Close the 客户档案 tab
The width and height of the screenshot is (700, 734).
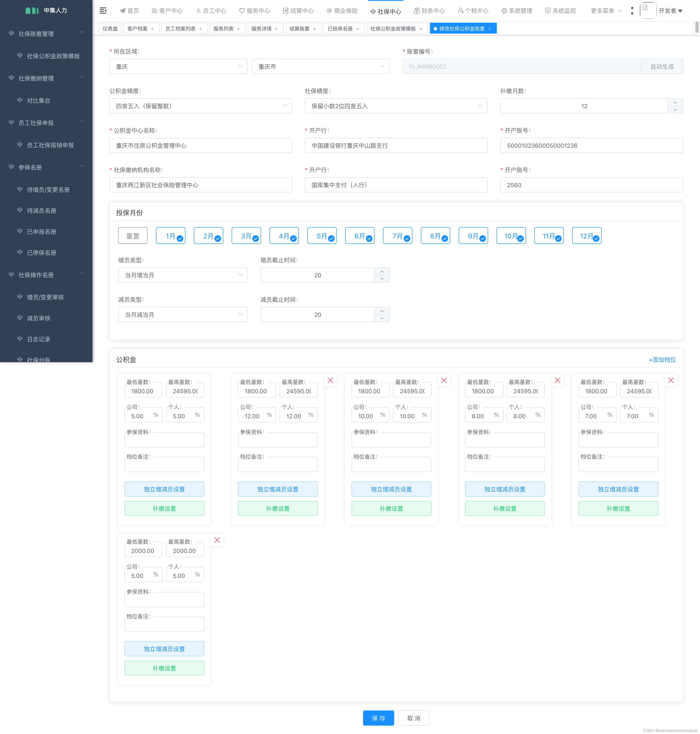(152, 29)
